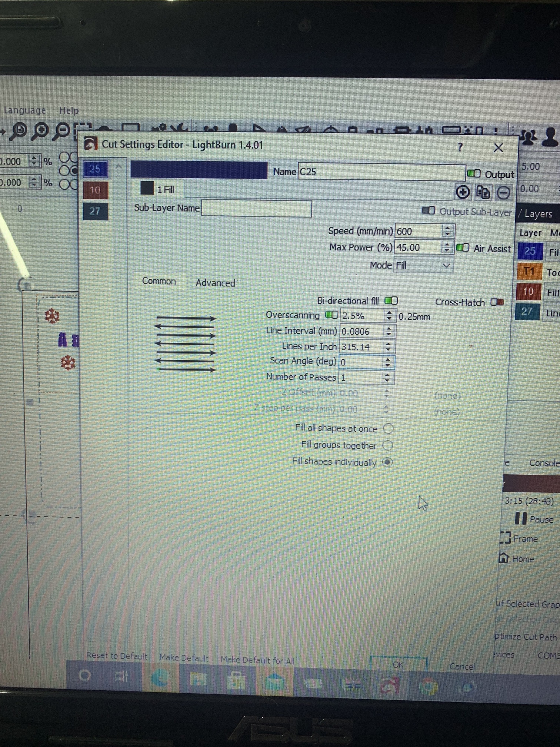Image resolution: width=560 pixels, height=747 pixels.
Task: Duplicate the sub-layer with the copy icon
Action: [x=483, y=192]
